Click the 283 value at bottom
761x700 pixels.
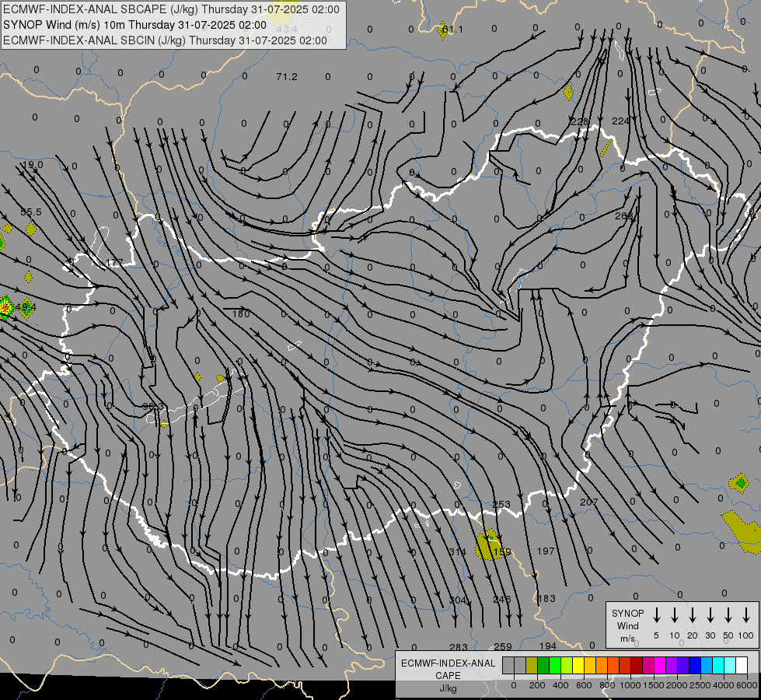[458, 647]
